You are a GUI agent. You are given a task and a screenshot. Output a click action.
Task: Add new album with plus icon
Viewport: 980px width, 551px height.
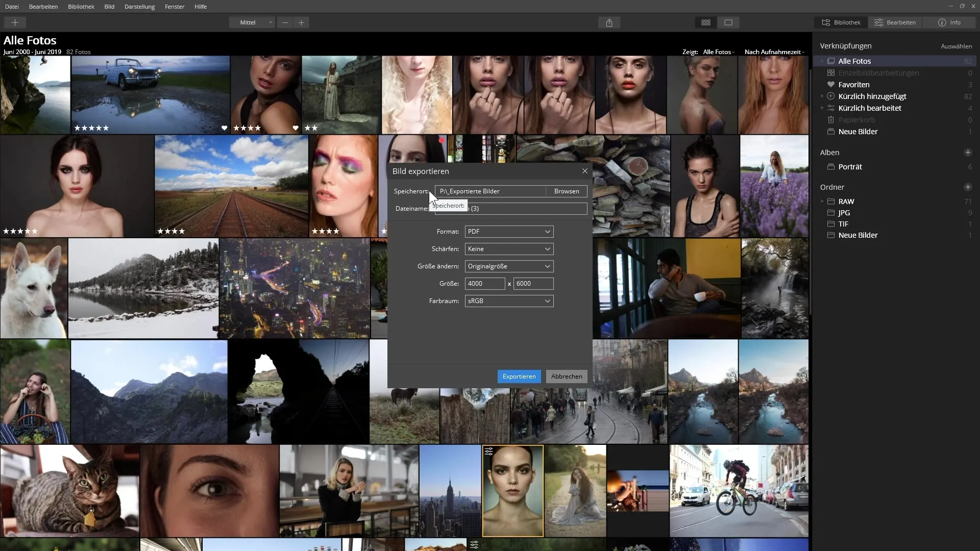(x=967, y=153)
